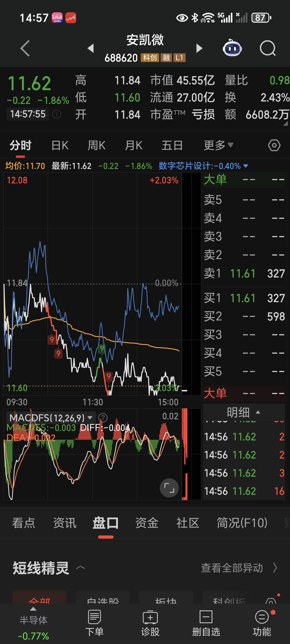Tap the bilibili status bar icon
This screenshot has width=290, height=644.
click(x=57, y=18)
